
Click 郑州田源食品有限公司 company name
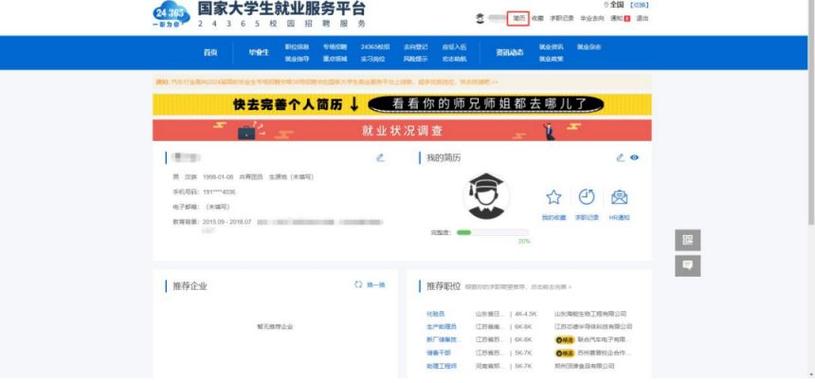point(585,366)
